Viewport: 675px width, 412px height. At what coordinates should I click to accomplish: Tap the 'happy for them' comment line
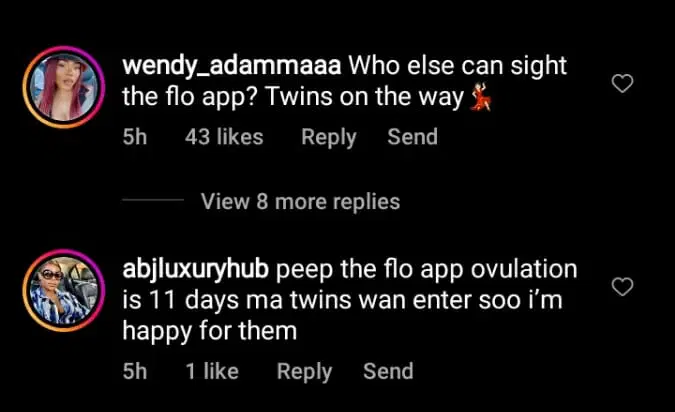click(x=210, y=332)
